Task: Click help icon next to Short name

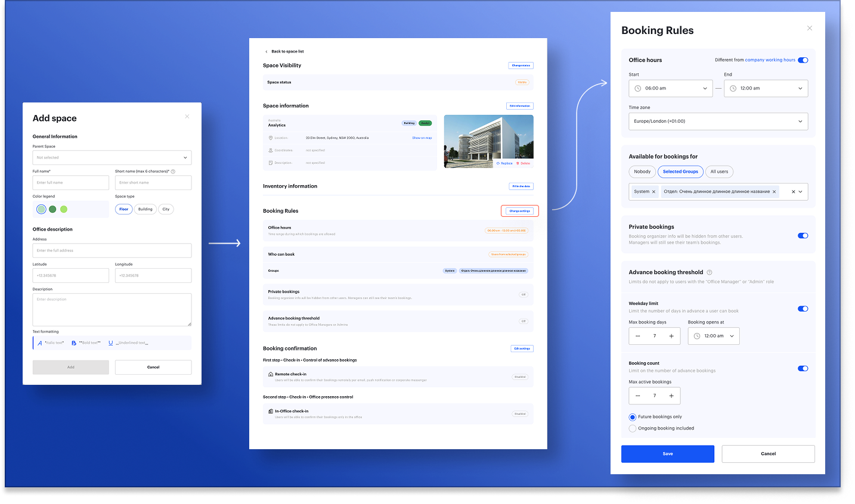Action: coord(173,172)
